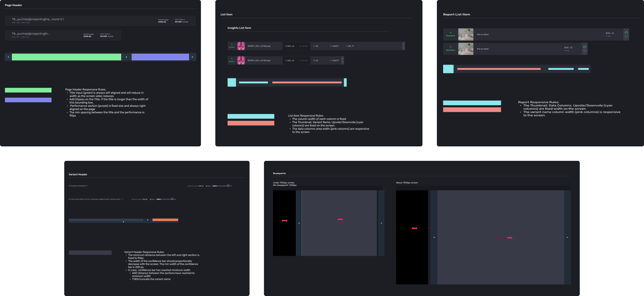Click info icon next to 23% in Foreground Image row

pyautogui.click(x=211, y=186)
